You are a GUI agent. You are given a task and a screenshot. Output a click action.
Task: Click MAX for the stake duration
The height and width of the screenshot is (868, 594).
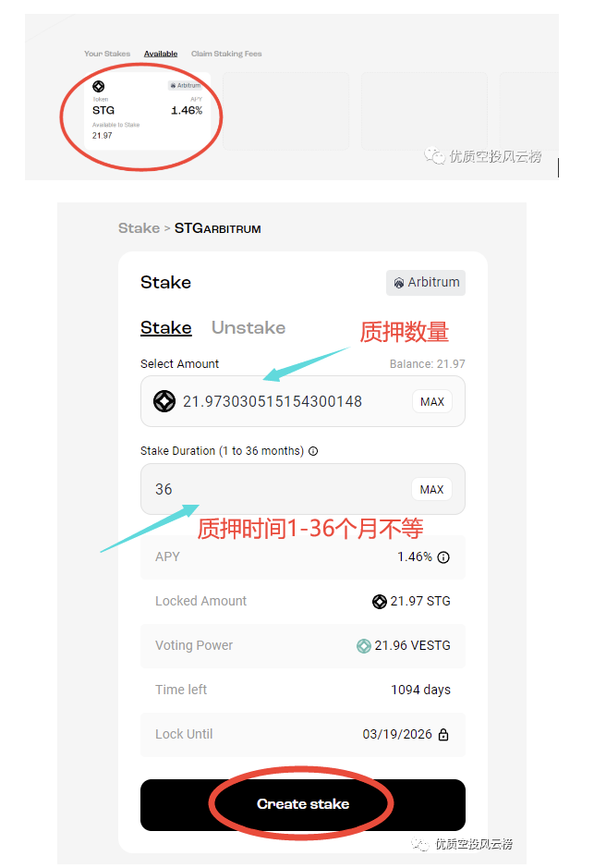pyautogui.click(x=431, y=489)
